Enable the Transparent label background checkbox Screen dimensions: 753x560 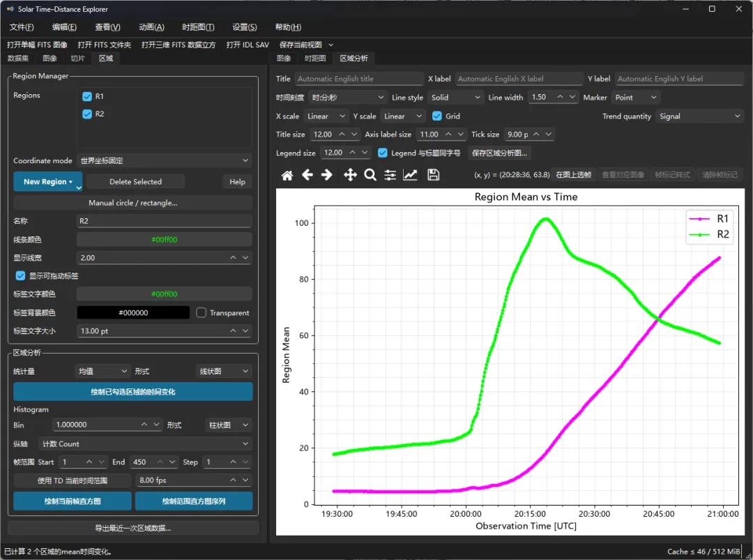pos(201,312)
